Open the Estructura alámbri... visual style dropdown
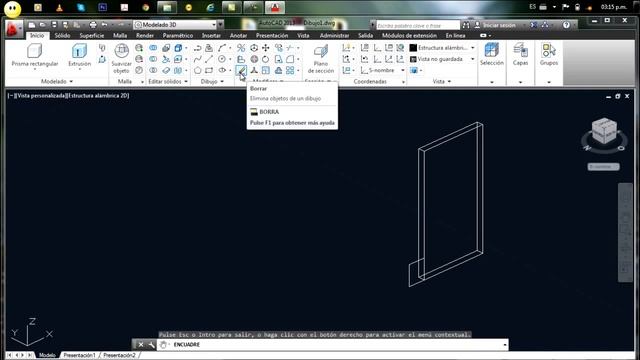This screenshot has height=360, width=640. [442, 48]
